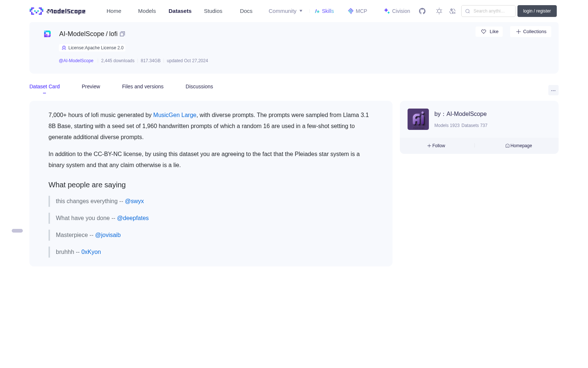Open the @deepfates mention link
The image size is (588, 368).
pos(133,218)
